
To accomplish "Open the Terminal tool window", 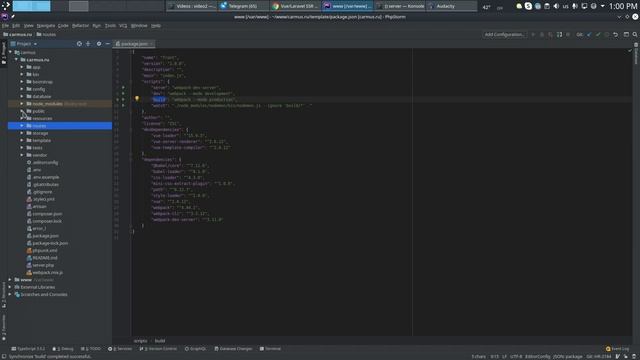I will [270, 349].
